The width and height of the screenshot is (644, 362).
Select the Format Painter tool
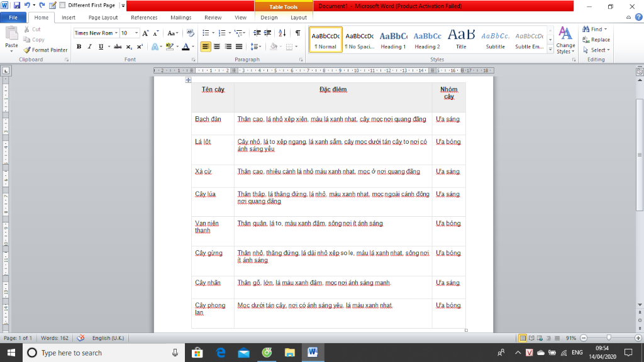tap(45, 50)
